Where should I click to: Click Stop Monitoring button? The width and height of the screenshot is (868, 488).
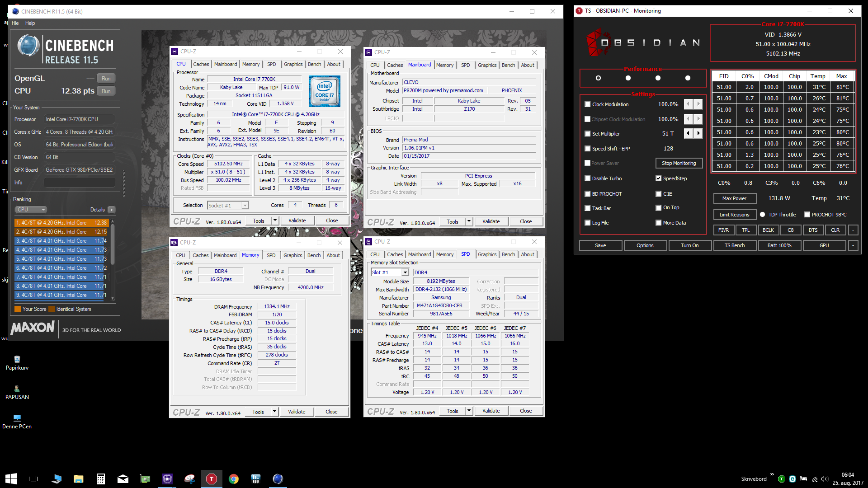[x=679, y=163]
